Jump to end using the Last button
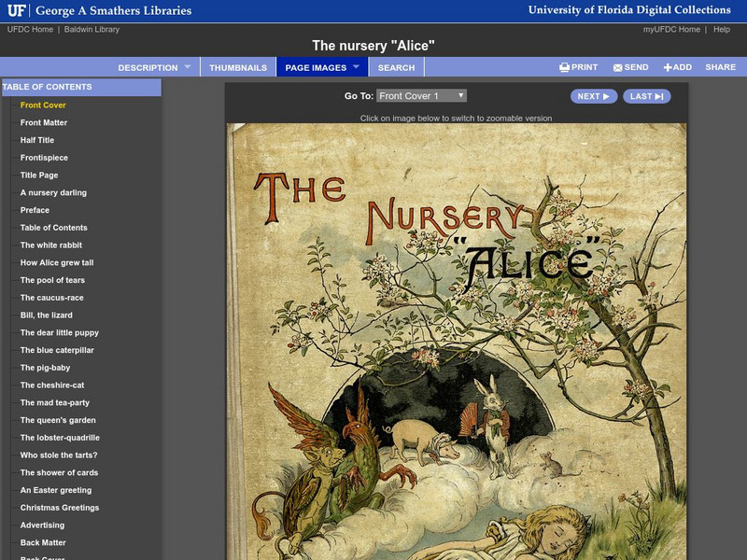This screenshot has height=560, width=747. 646,95
